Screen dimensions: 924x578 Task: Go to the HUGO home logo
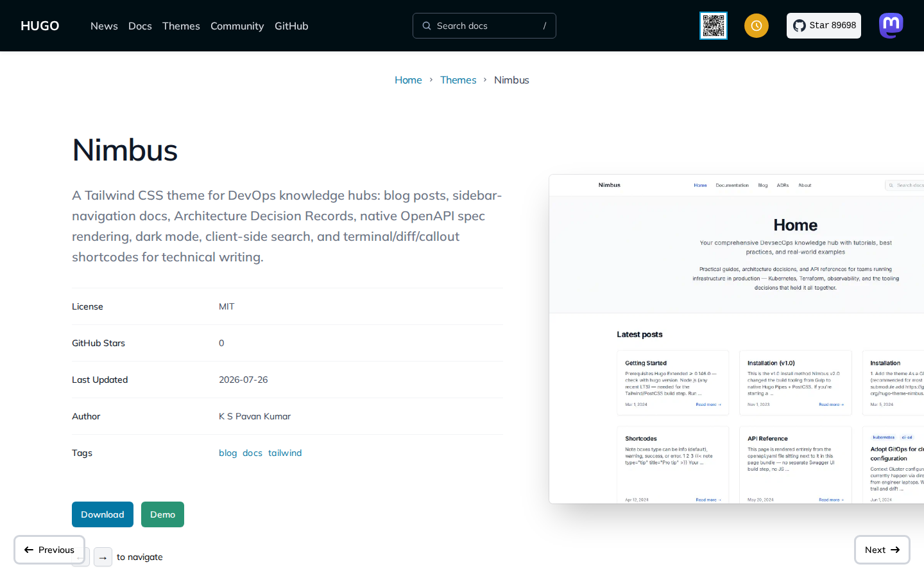point(40,26)
